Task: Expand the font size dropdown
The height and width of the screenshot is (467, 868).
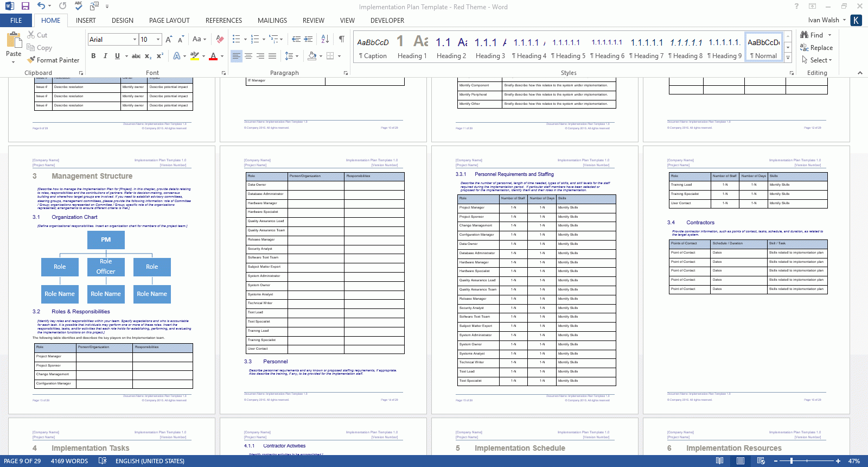Action: pyautogui.click(x=158, y=40)
